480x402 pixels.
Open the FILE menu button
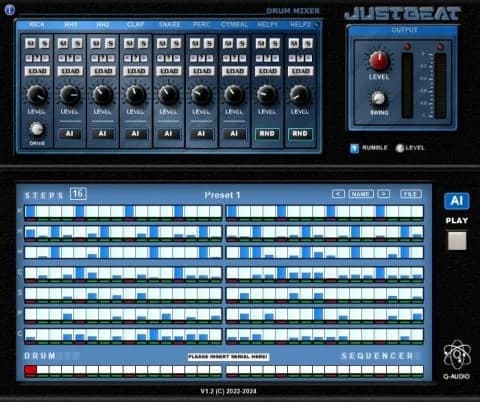coord(411,194)
